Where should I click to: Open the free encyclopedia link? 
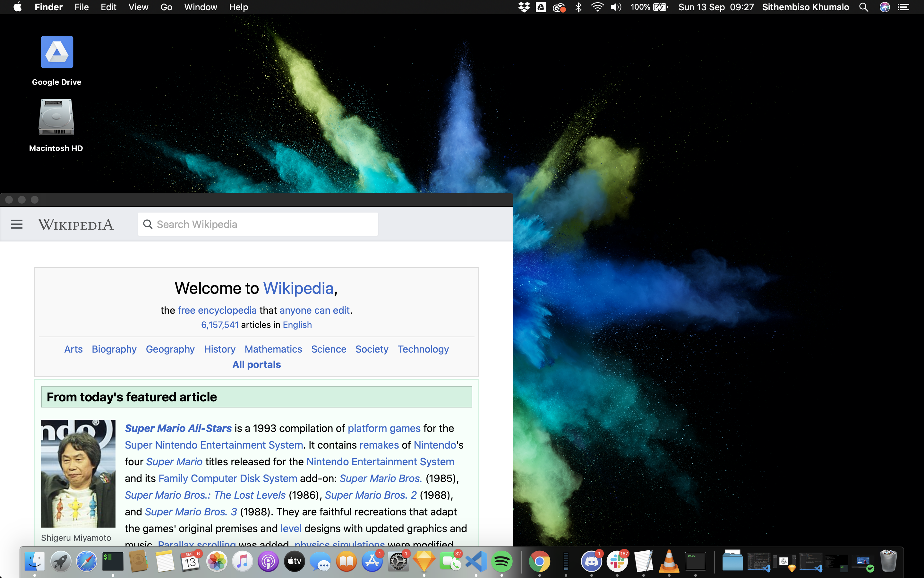217,310
